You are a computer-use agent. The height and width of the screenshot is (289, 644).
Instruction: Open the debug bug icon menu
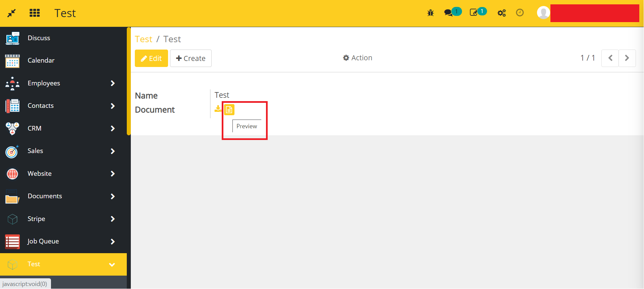pos(430,13)
